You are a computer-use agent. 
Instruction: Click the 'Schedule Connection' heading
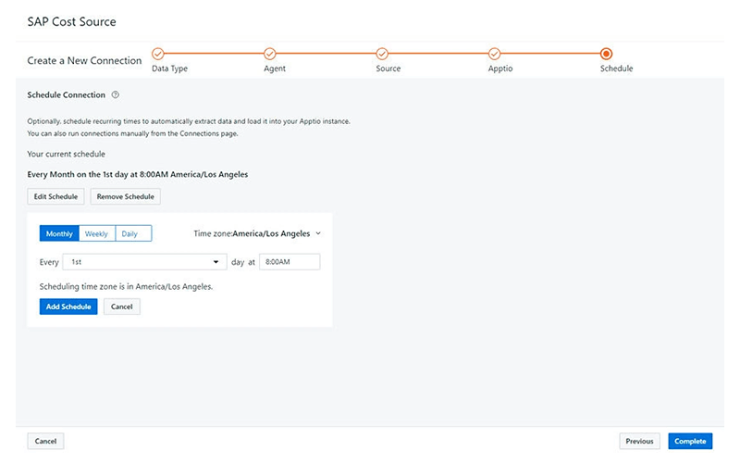click(66, 95)
